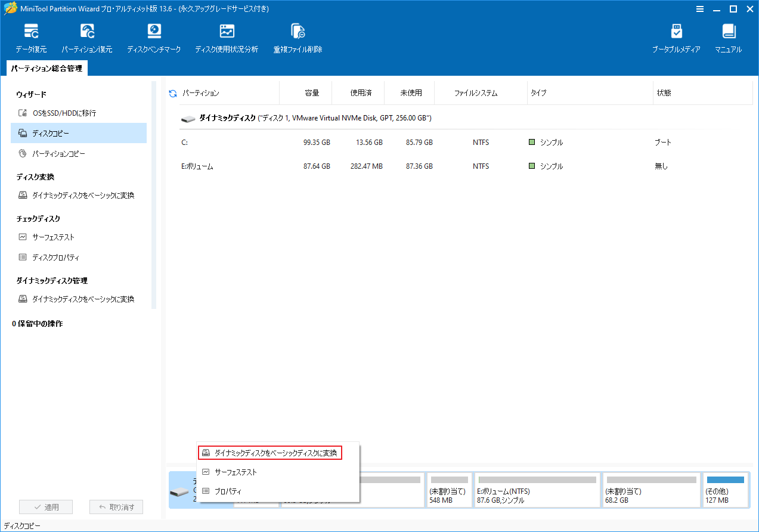The width and height of the screenshot is (759, 532).
Task: Create ブータブルメディア from the toolbar
Action: click(x=676, y=39)
